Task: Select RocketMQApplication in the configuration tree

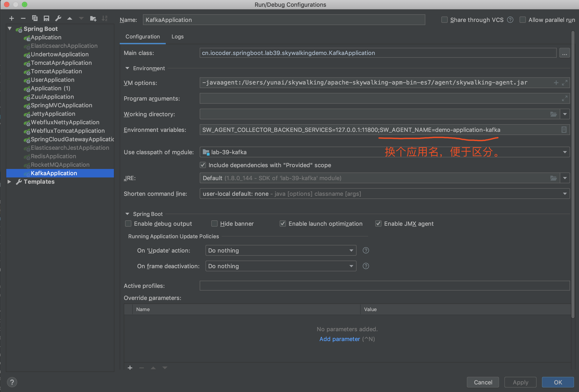Action: pyautogui.click(x=60, y=165)
